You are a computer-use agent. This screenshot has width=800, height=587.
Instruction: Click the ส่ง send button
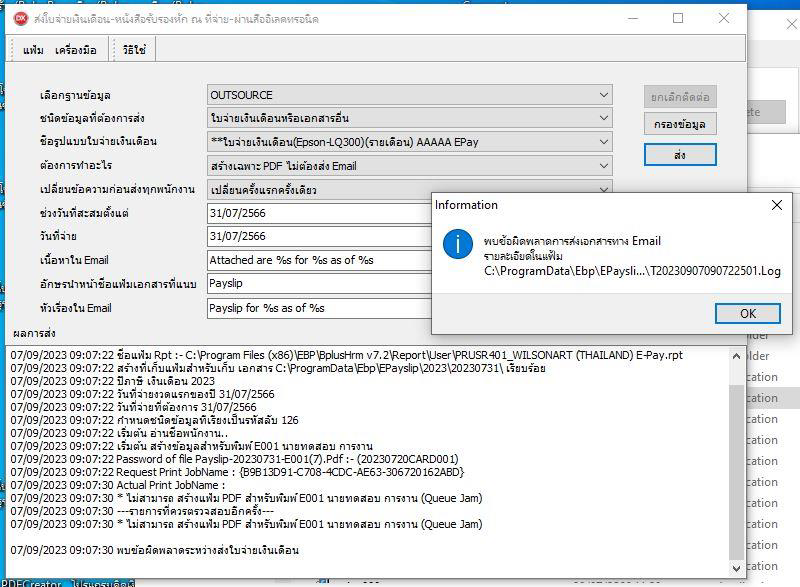click(x=680, y=155)
